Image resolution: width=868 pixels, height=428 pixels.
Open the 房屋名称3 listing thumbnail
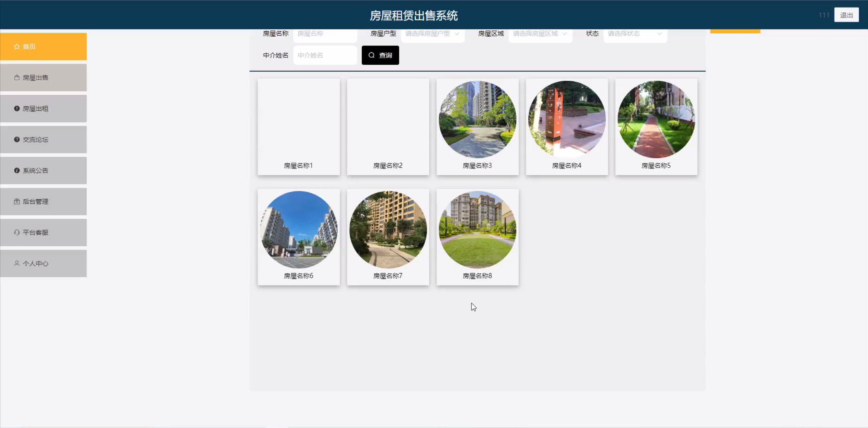click(x=477, y=119)
